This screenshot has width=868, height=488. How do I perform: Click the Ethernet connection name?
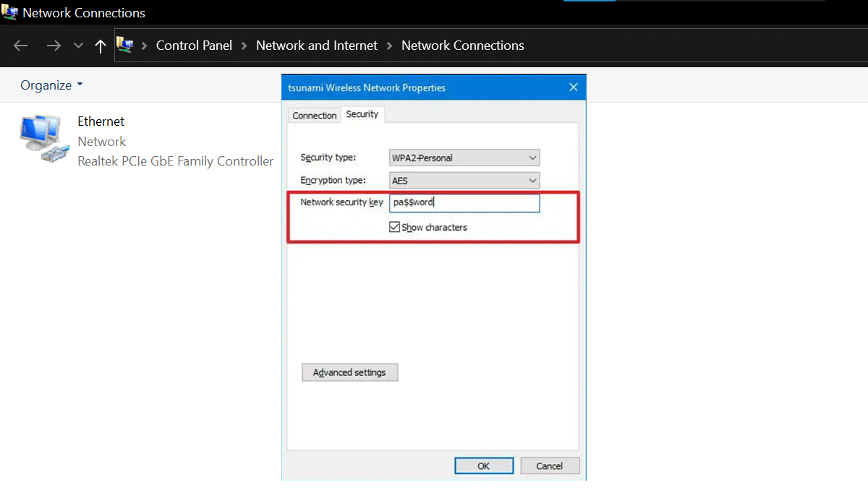pos(101,121)
